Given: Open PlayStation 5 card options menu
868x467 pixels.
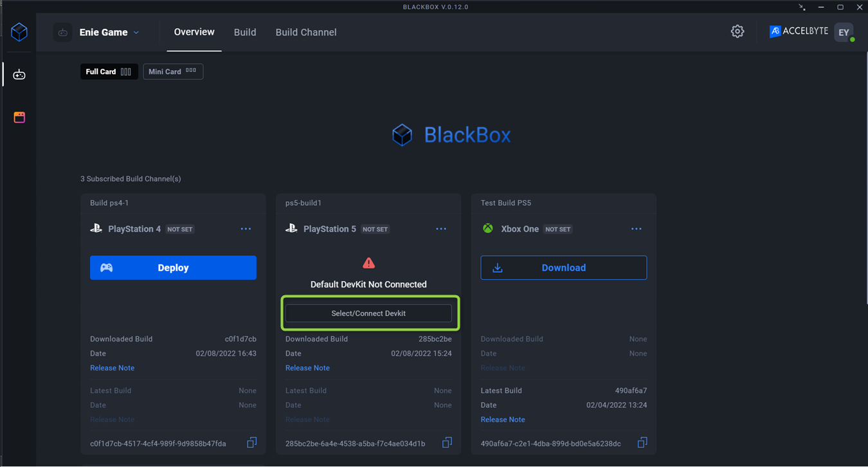Looking at the screenshot, I should pyautogui.click(x=441, y=229).
